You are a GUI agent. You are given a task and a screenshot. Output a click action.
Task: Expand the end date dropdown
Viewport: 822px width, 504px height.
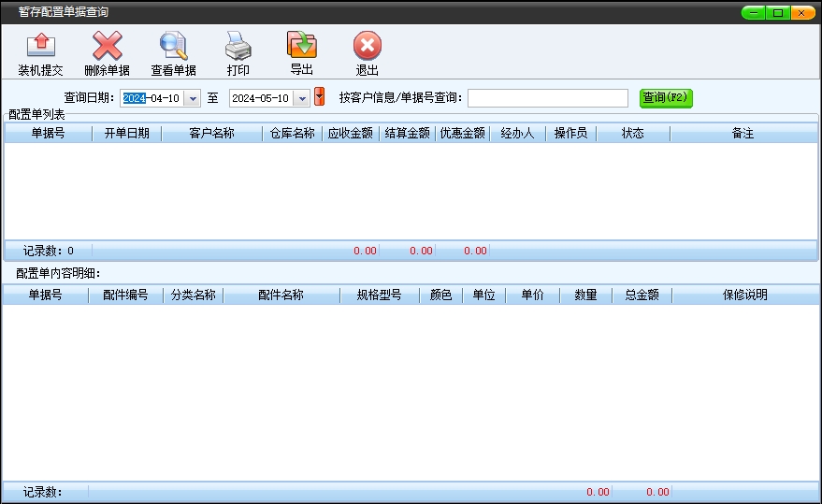(301, 98)
